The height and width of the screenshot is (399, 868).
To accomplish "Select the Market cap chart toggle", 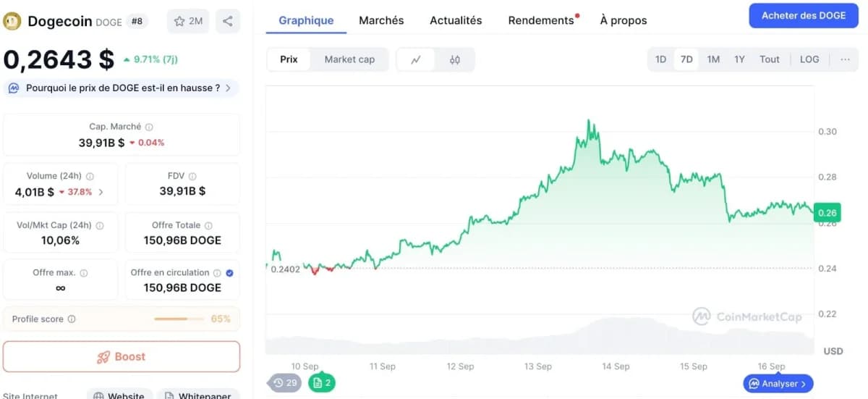I will [349, 59].
